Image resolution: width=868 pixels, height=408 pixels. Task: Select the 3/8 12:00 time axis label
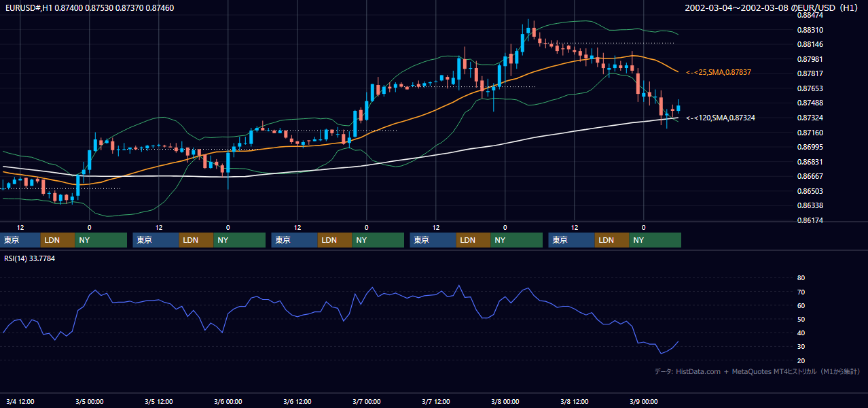(574, 401)
